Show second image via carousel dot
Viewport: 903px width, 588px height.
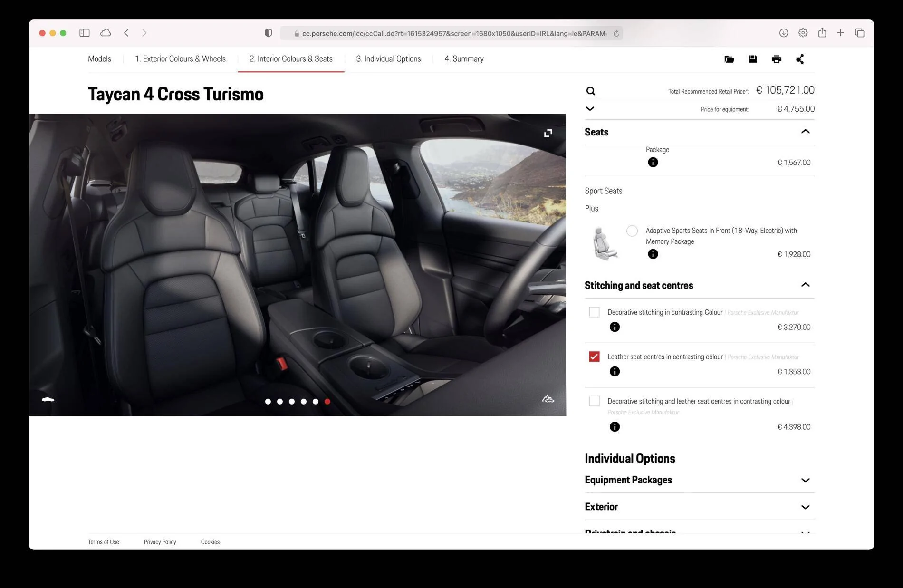[280, 401]
